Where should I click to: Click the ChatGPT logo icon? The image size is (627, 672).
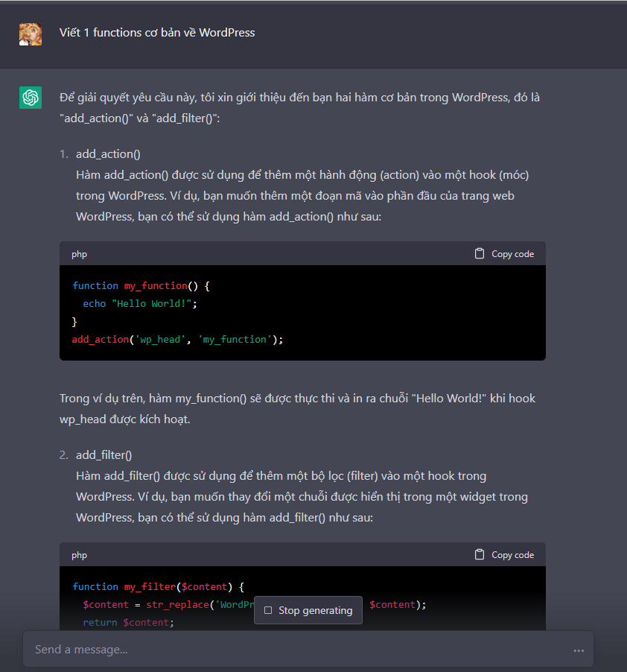click(x=31, y=98)
